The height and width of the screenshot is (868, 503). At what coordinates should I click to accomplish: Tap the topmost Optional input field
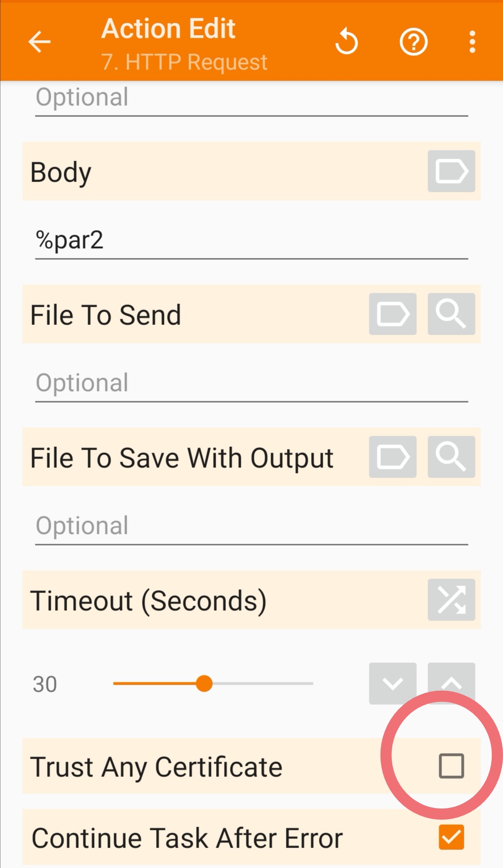[251, 98]
